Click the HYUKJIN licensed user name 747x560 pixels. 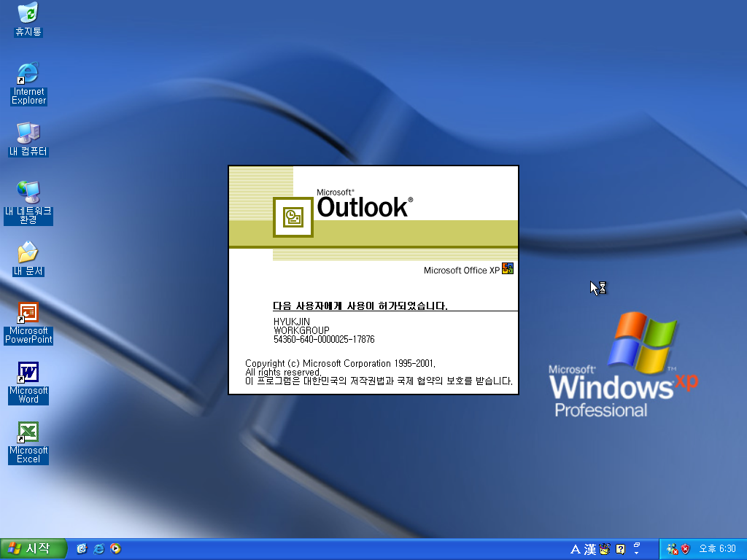pos(292,322)
